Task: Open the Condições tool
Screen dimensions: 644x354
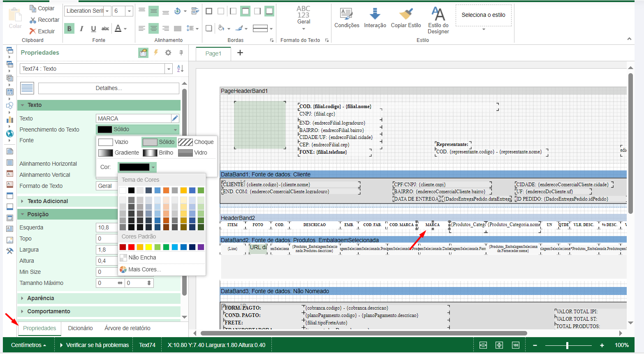Action: tap(346, 14)
